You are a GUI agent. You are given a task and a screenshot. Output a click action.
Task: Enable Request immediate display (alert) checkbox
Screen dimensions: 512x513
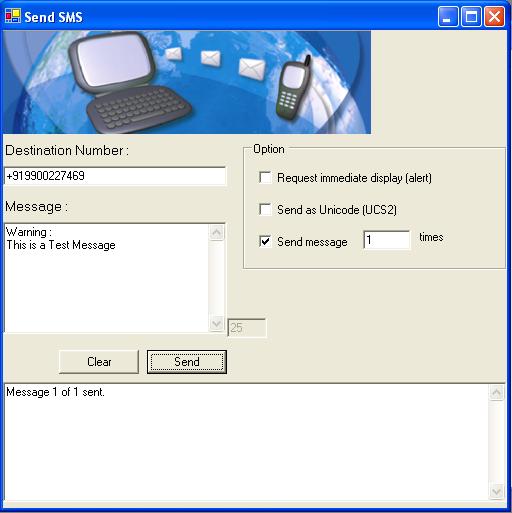pyautogui.click(x=265, y=177)
